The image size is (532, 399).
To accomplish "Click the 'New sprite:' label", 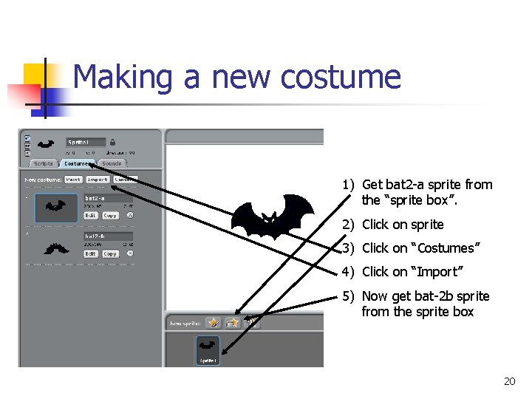I will (185, 324).
